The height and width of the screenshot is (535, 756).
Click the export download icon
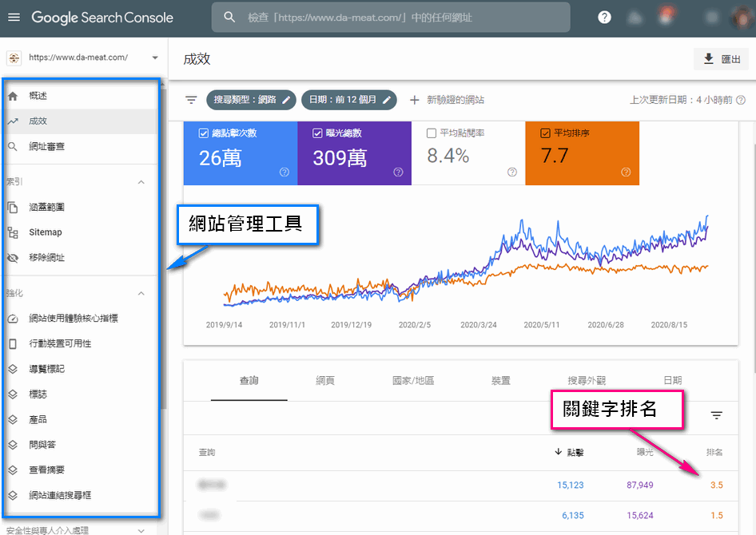tap(708, 59)
